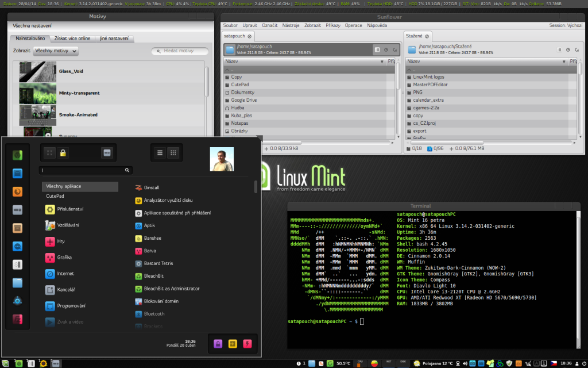
Task: Open the Soubor menu in Sunflower
Action: tap(230, 25)
